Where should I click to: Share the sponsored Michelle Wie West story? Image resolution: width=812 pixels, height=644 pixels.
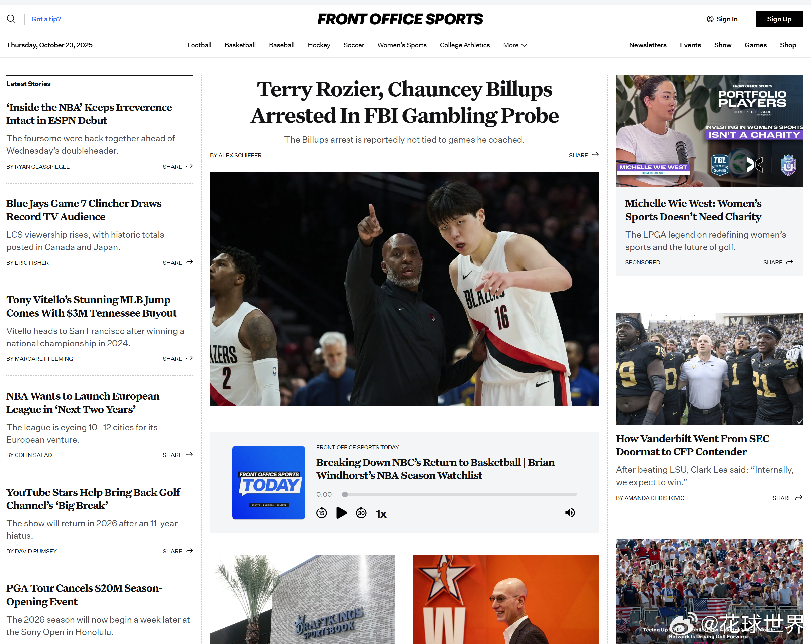click(778, 262)
